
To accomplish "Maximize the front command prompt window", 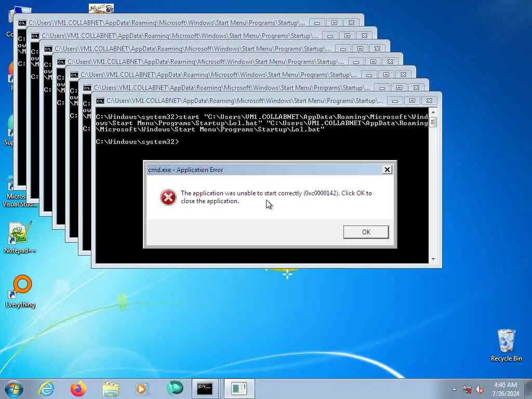I will pyautogui.click(x=412, y=101).
